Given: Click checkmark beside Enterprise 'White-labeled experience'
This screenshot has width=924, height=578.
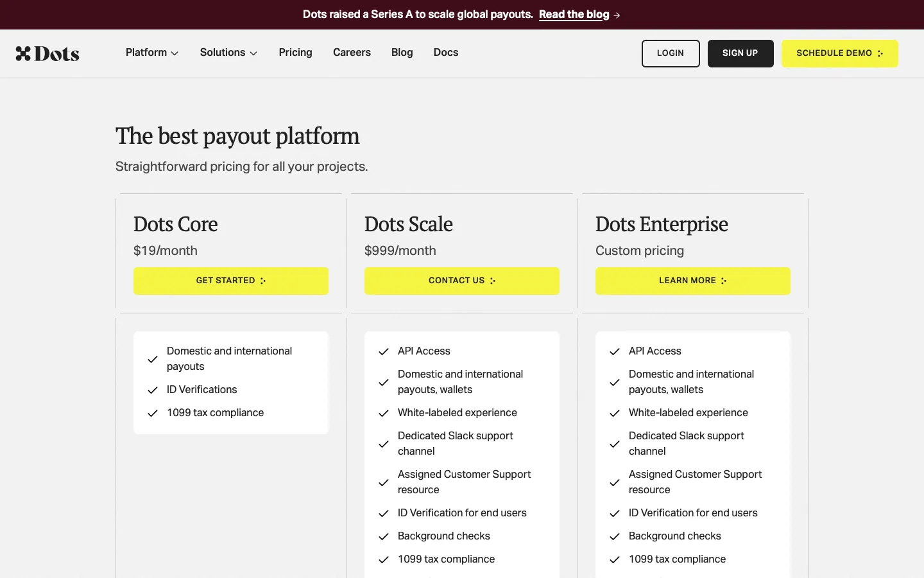Looking at the screenshot, I should 615,413.
